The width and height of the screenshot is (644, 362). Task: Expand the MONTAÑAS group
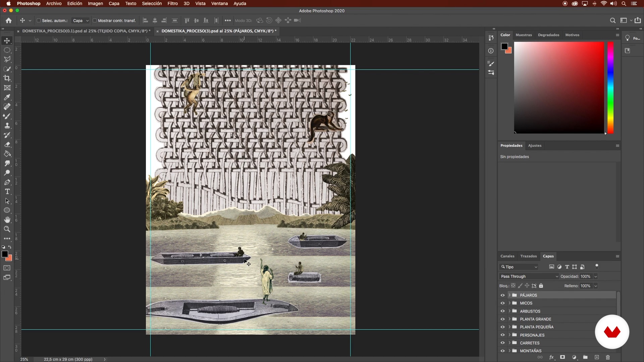point(509,351)
